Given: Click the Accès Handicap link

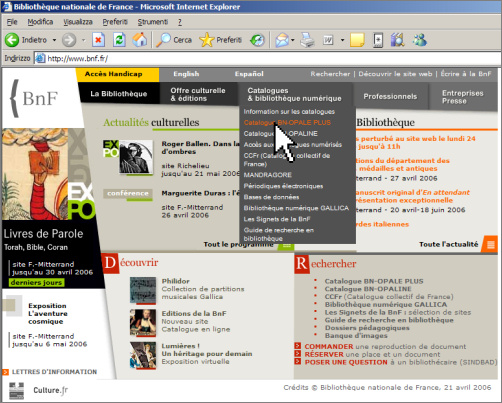Looking at the screenshot, I should point(114,74).
